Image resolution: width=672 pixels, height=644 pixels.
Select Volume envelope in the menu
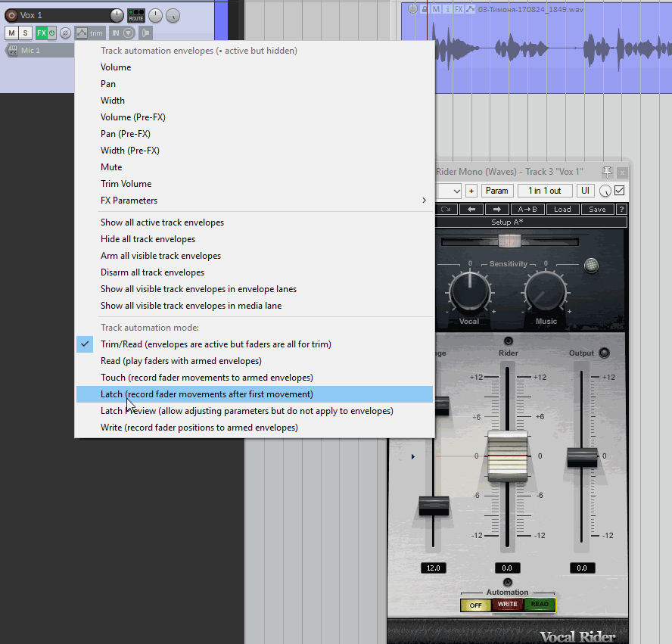click(254, 67)
